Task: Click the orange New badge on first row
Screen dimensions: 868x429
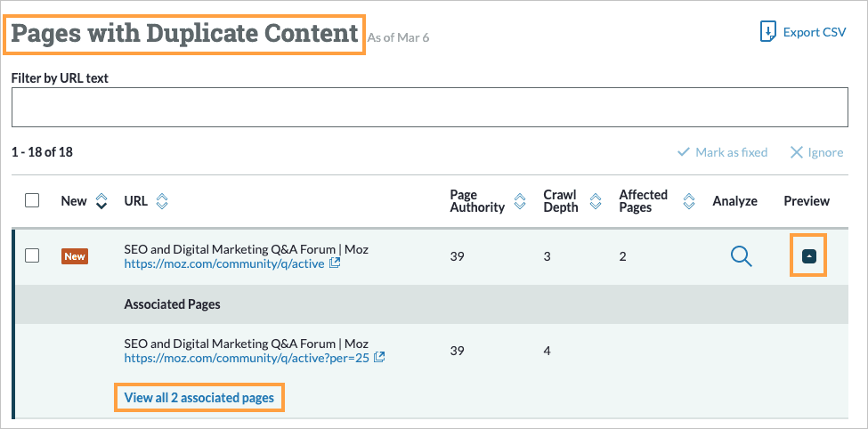Action: coord(75,256)
